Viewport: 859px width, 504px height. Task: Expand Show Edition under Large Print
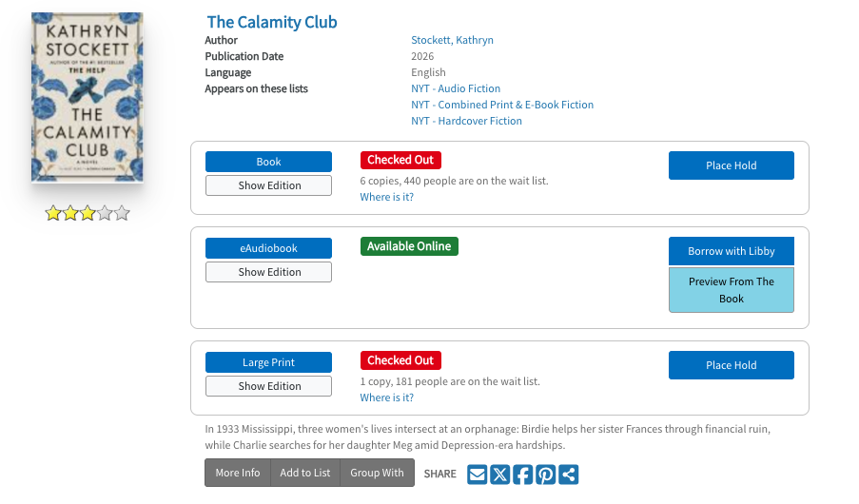(x=268, y=386)
